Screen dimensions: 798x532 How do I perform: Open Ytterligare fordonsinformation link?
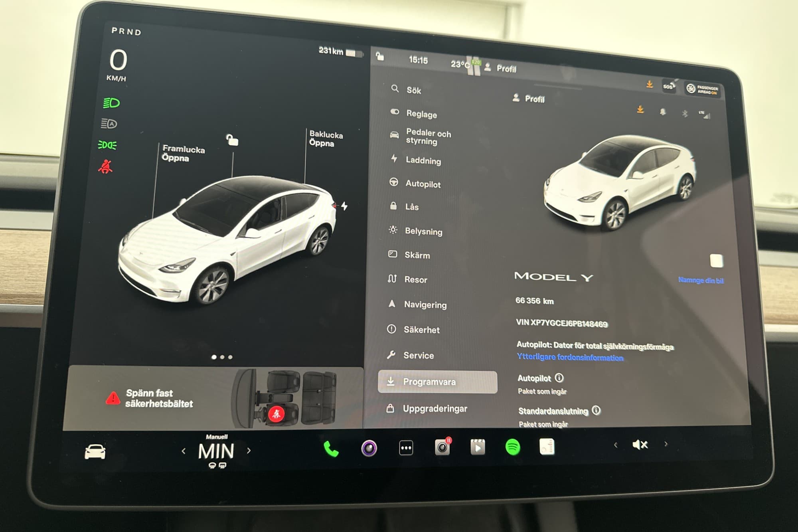tap(570, 357)
